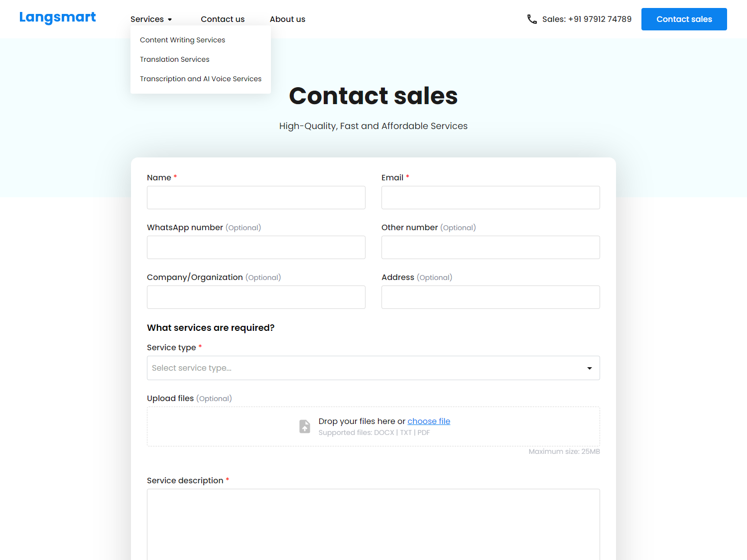This screenshot has height=560, width=747.
Task: Go to Contact us in navigation
Action: [x=223, y=19]
